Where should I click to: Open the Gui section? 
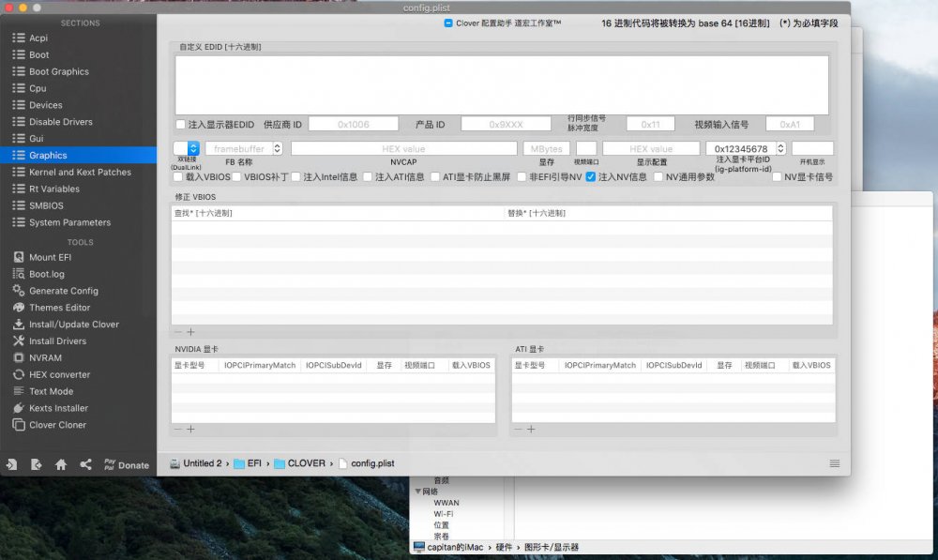coord(36,138)
